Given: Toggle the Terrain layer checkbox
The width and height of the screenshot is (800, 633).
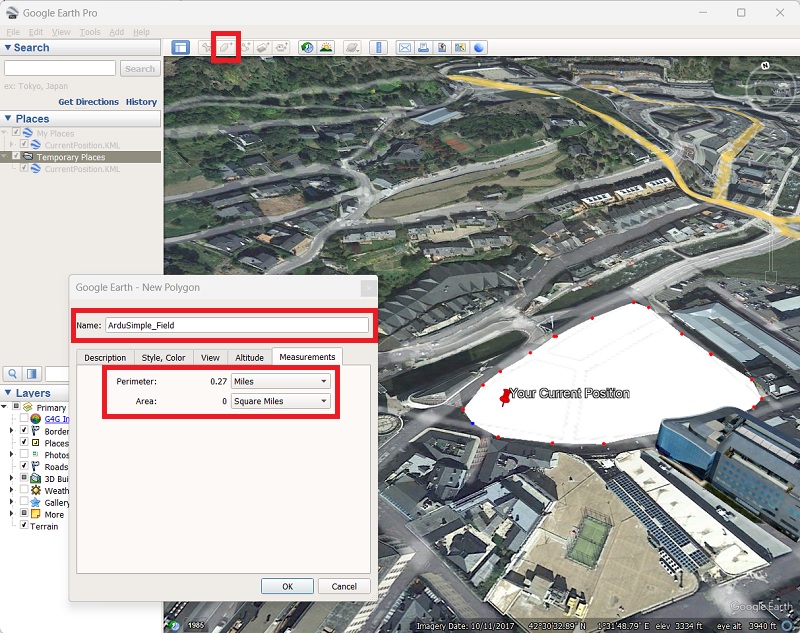Looking at the screenshot, I should tap(25, 526).
